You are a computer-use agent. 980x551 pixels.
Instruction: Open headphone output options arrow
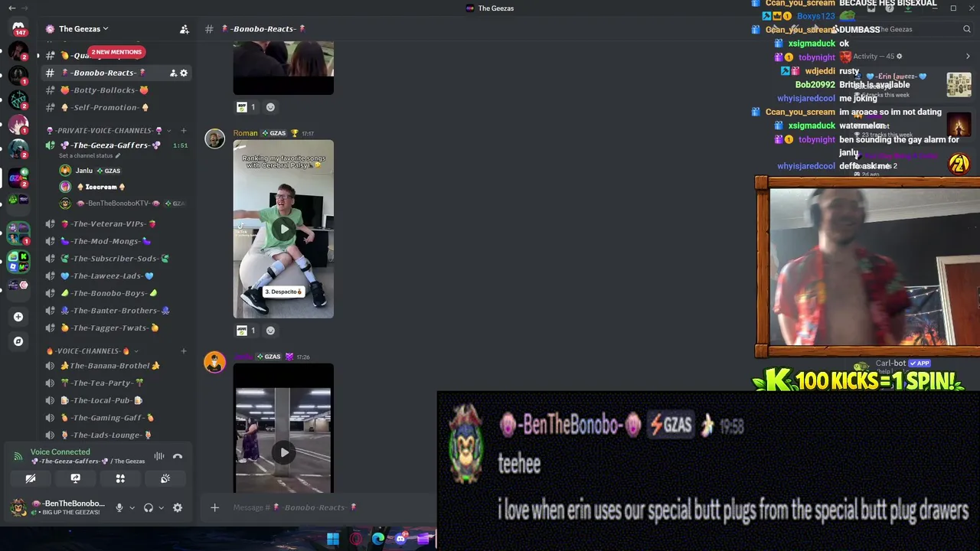point(161,507)
